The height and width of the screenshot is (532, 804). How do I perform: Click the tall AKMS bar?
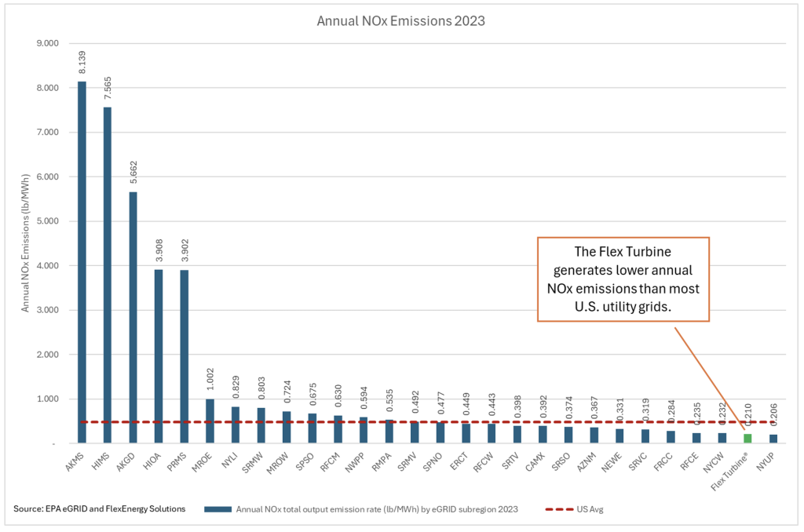coord(82,262)
